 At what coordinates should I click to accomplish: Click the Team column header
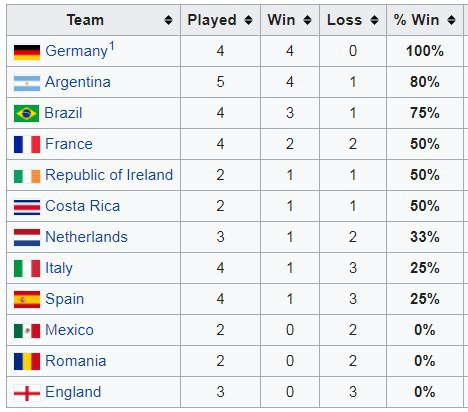93,20
